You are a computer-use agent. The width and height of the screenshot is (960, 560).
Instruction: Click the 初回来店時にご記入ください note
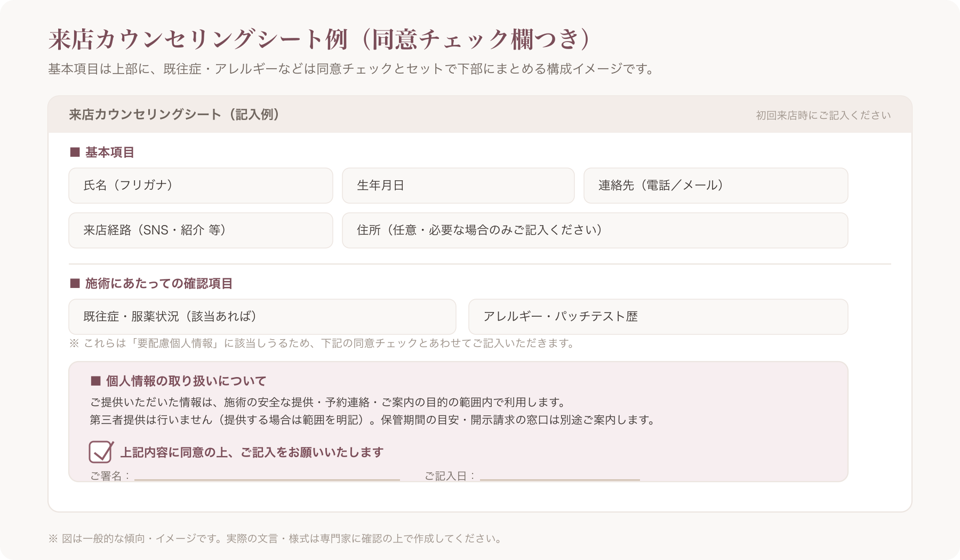click(823, 115)
